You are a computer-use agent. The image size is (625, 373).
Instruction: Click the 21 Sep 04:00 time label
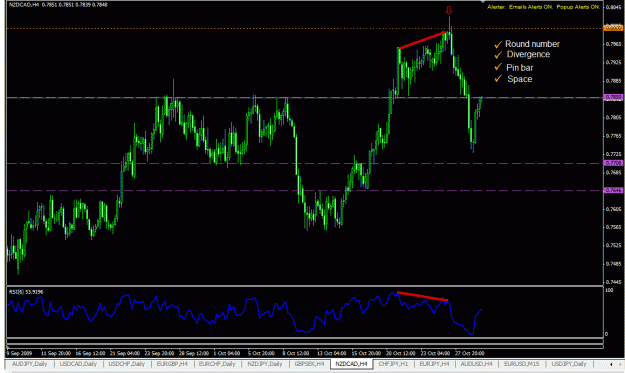point(125,353)
